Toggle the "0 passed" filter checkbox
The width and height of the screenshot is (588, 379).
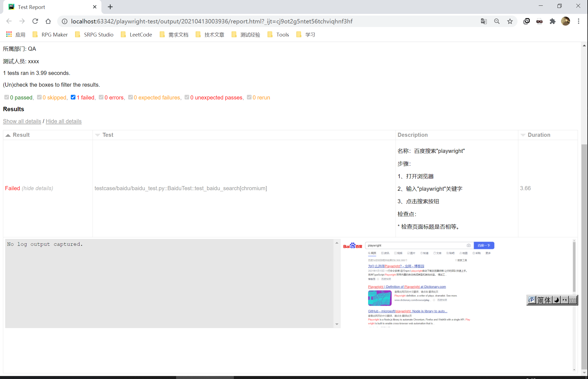7,97
